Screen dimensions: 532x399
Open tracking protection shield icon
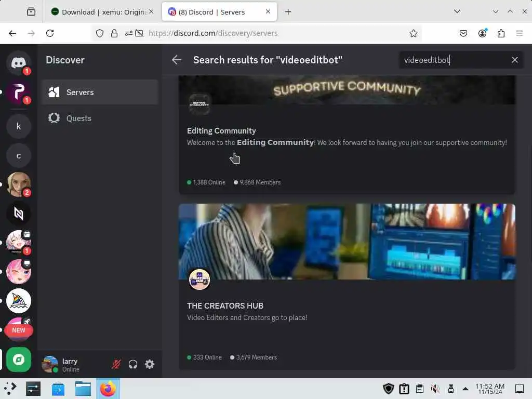pos(99,33)
